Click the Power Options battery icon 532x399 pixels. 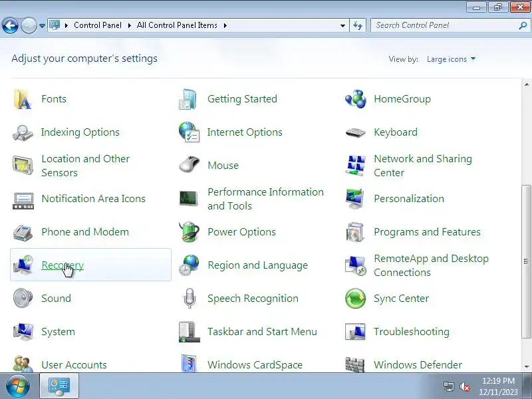[189, 231]
